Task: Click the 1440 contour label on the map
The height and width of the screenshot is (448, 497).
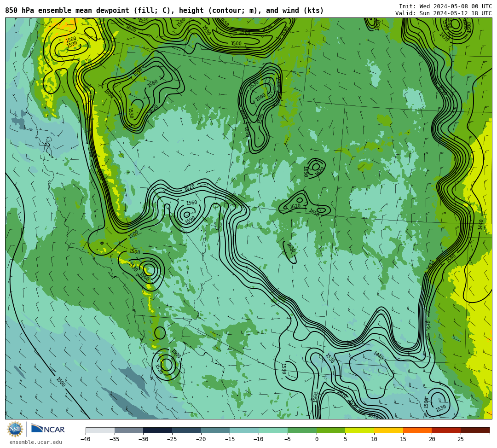Action: pyautogui.click(x=480, y=225)
